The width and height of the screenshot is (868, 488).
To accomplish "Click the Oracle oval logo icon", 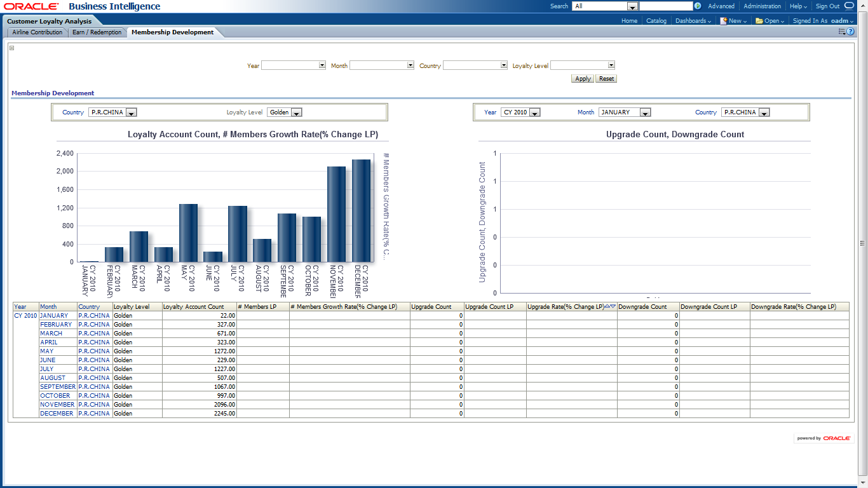I will pyautogui.click(x=849, y=6).
